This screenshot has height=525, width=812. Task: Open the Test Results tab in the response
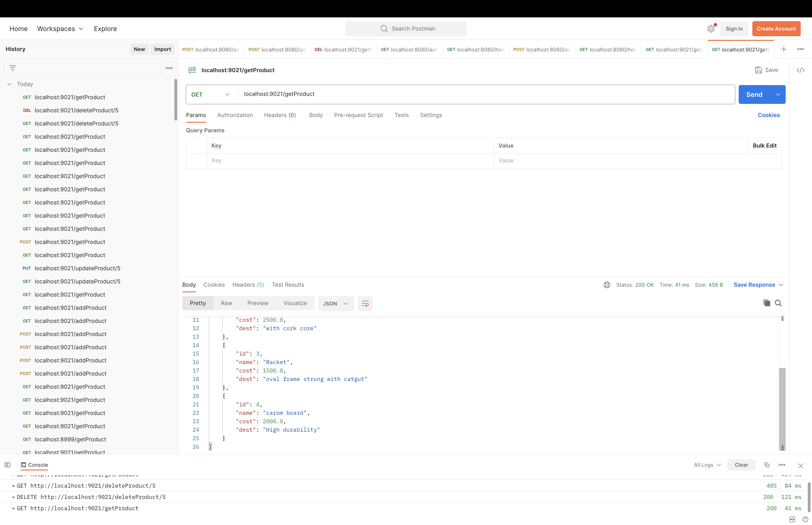[288, 285]
